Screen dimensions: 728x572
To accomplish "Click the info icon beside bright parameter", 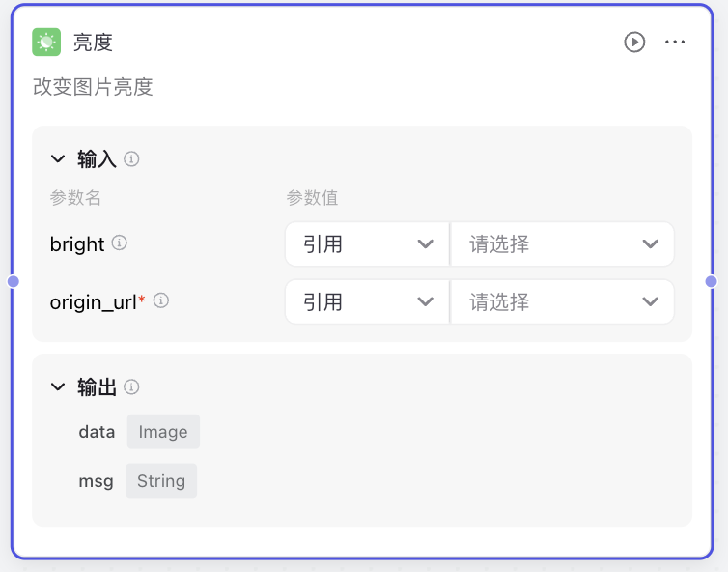I will pos(120,243).
